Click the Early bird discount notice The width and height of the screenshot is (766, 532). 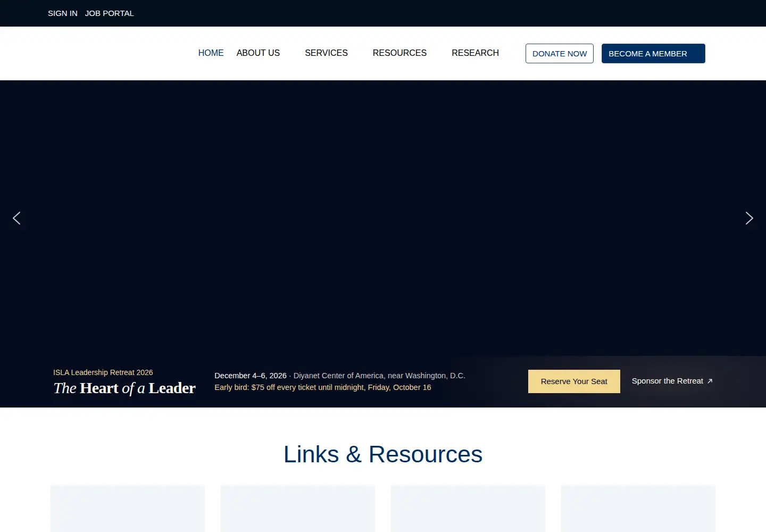(323, 387)
